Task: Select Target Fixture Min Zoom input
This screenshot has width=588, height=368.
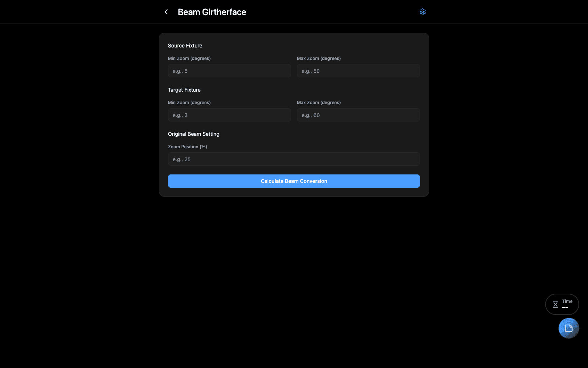Action: pyautogui.click(x=229, y=115)
